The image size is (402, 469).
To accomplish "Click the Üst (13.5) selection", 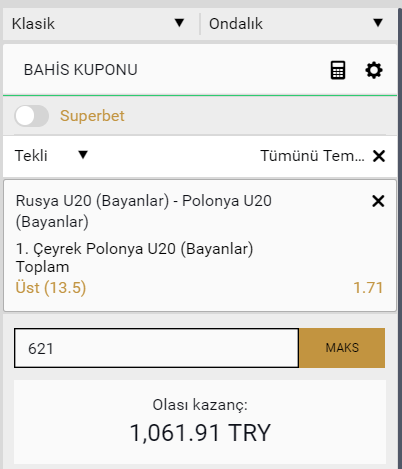I will 51,287.
